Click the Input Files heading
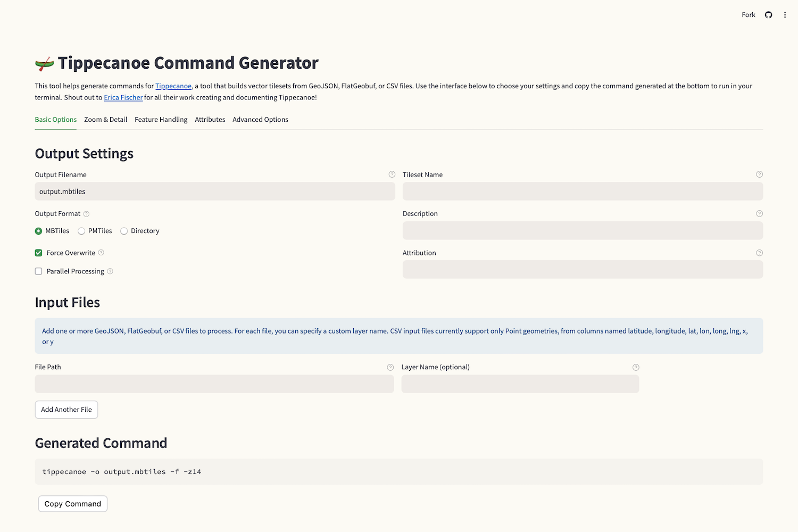 pos(68,303)
